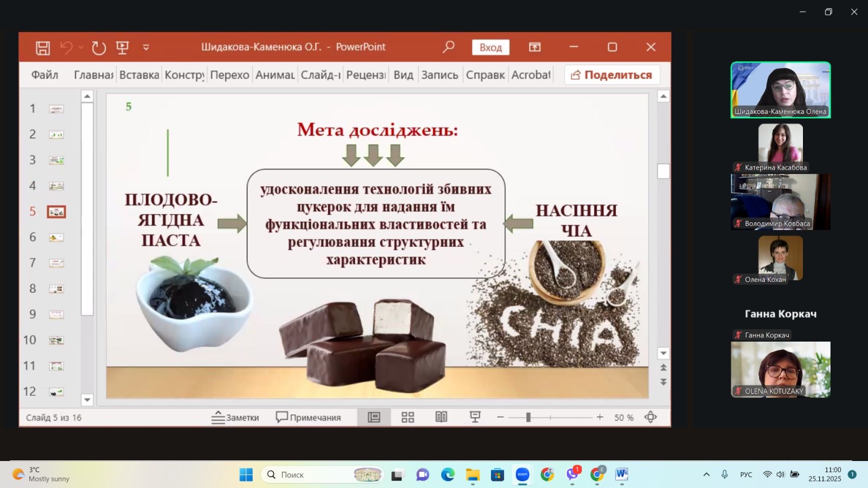
Task: Show hidden icons in system tray
Action: (706, 474)
